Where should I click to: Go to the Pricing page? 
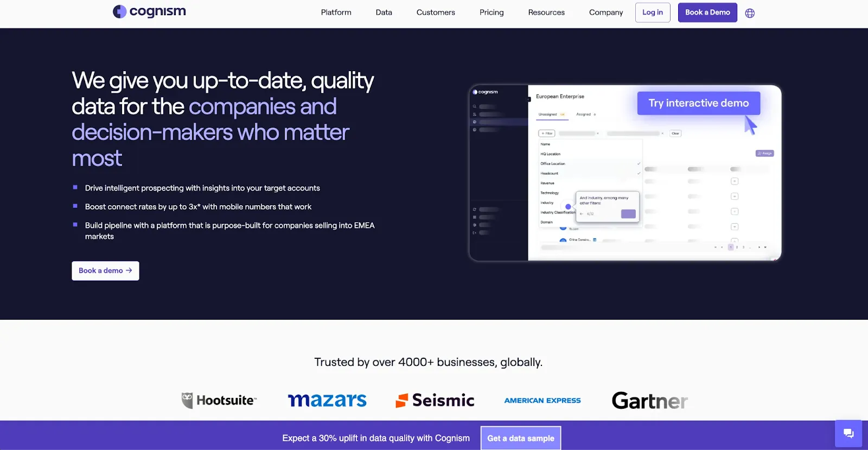point(492,12)
